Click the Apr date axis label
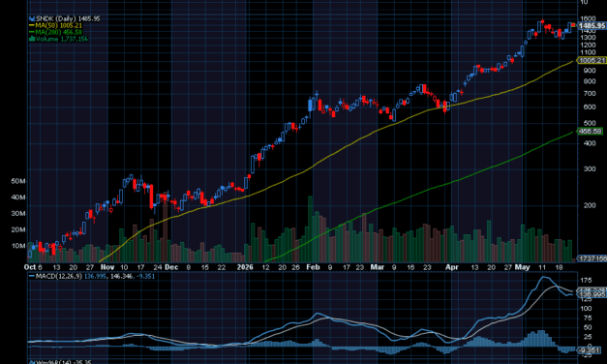Screen dimensions: 607x364 coord(452,267)
